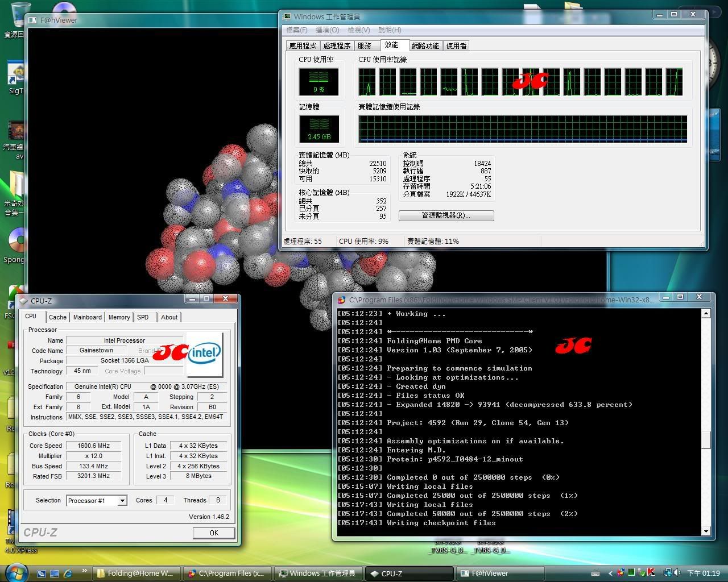Open 選項(O) menu in Task Manager
The image size is (728, 582).
327,30
